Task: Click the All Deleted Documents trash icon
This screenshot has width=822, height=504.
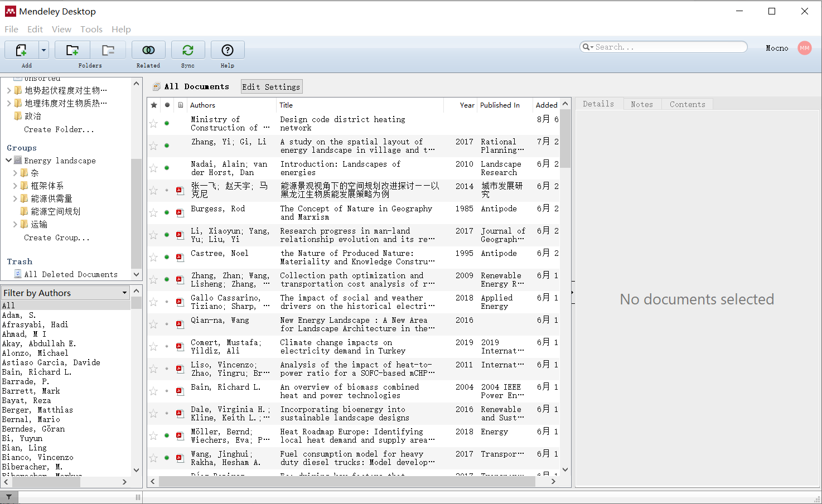Action: pyautogui.click(x=18, y=274)
